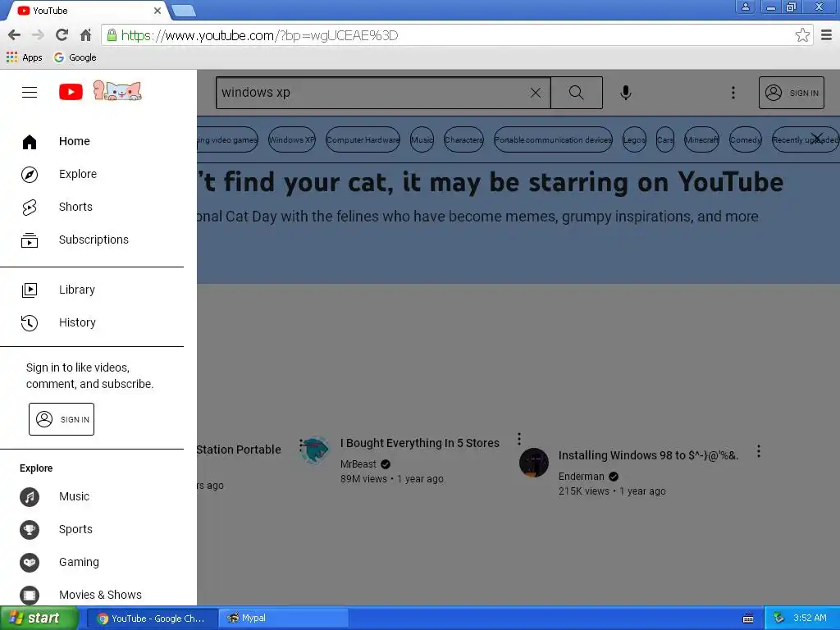The image size is (840, 630).
Task: Open the Google bookmark
Action: pos(75,57)
